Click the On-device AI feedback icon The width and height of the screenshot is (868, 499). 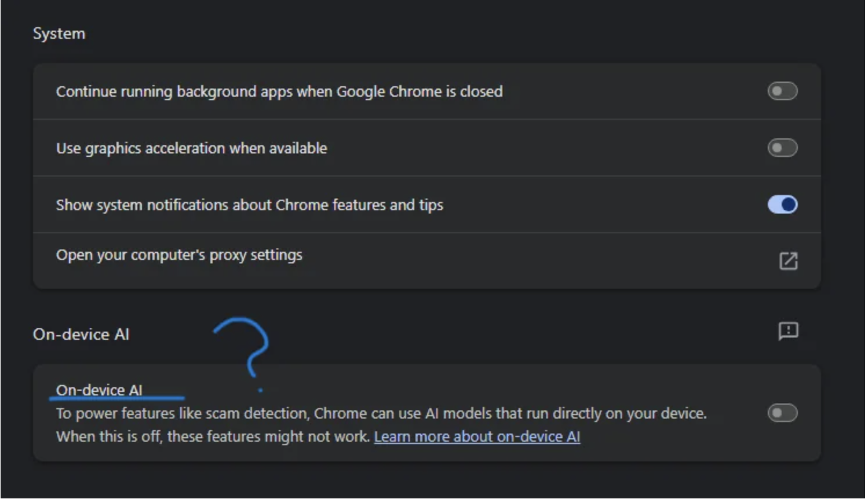coord(788,331)
